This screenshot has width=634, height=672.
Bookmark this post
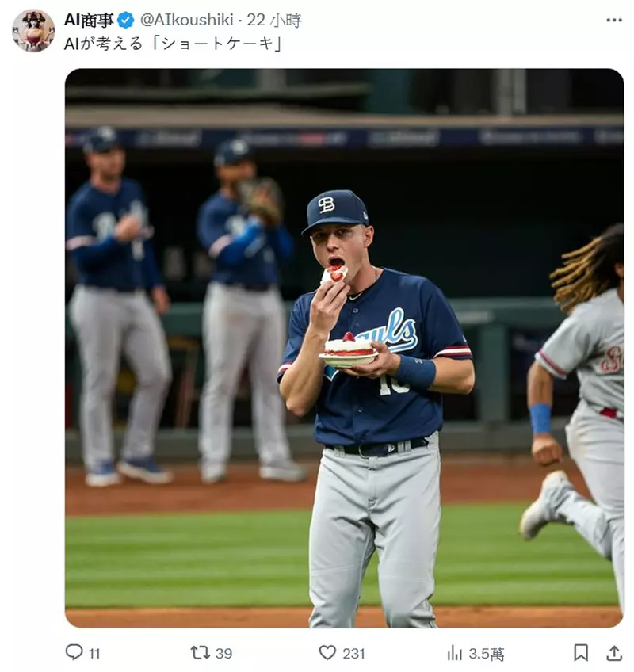tap(581, 652)
